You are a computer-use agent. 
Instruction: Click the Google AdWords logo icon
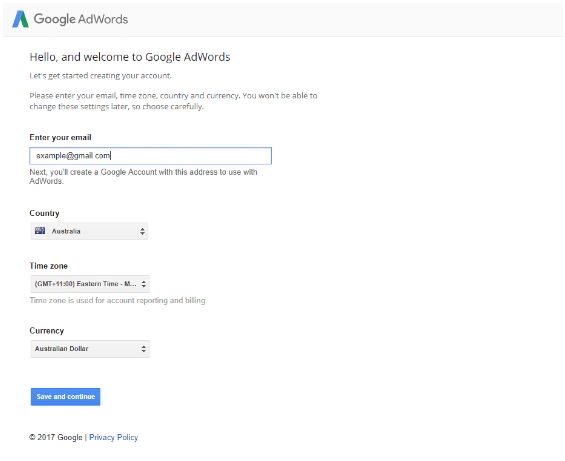(x=21, y=19)
